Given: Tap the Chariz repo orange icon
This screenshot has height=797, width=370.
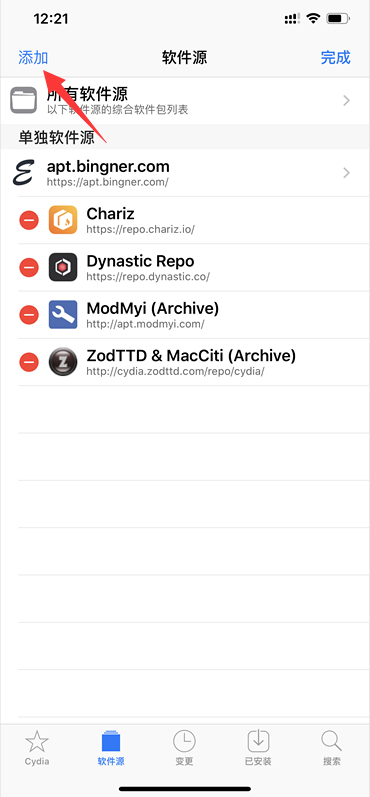Looking at the screenshot, I should (63, 220).
